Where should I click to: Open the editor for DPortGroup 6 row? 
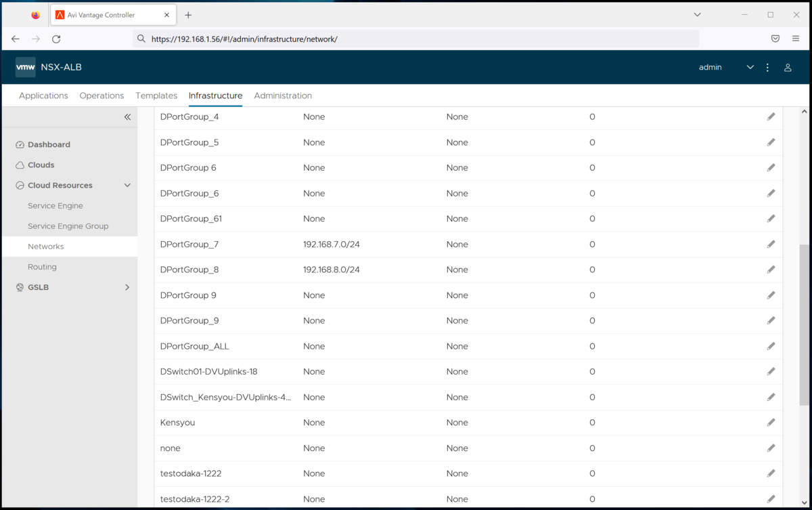pos(771,167)
